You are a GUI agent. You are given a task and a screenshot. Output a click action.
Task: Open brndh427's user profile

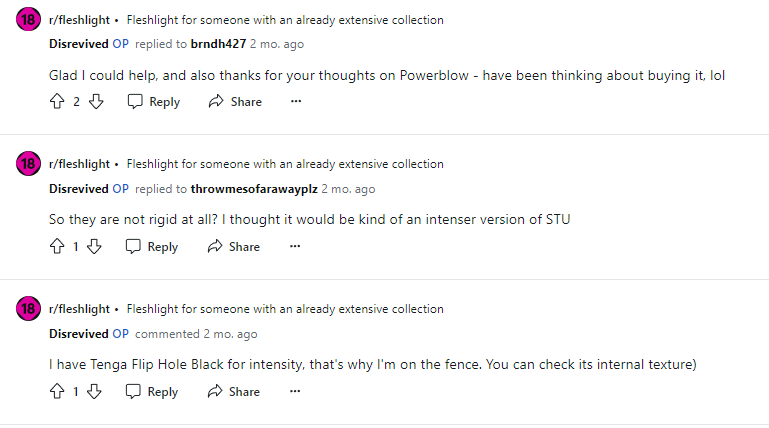tap(217, 44)
